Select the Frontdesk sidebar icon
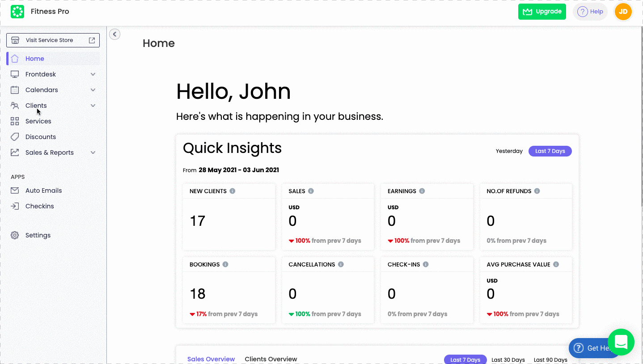This screenshot has width=643, height=364. [15, 74]
